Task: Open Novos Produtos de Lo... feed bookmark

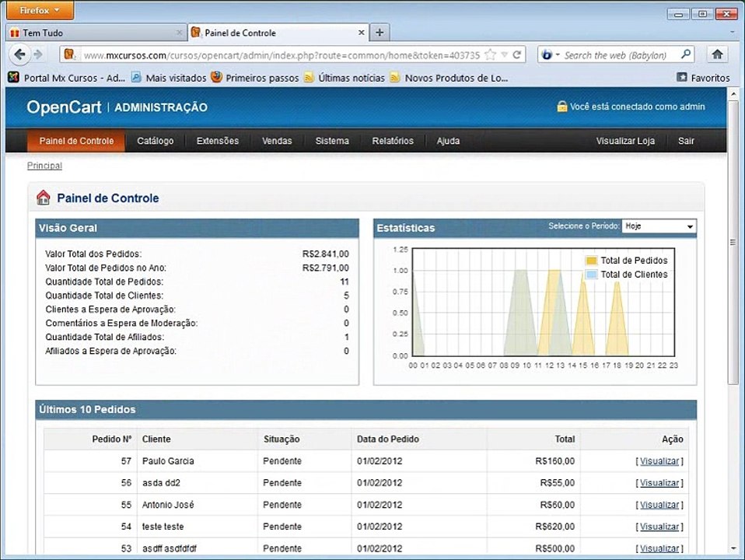Action: point(449,78)
